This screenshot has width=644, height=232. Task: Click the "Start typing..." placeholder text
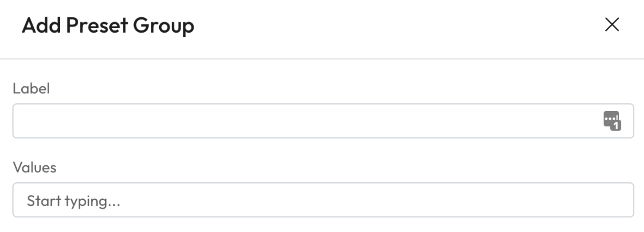(x=73, y=201)
